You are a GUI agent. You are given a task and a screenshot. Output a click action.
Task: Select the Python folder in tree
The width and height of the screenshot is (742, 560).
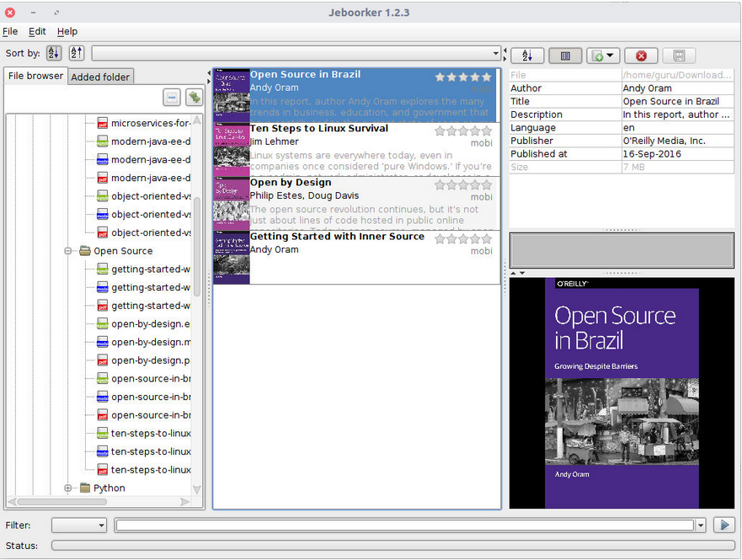[x=109, y=488]
